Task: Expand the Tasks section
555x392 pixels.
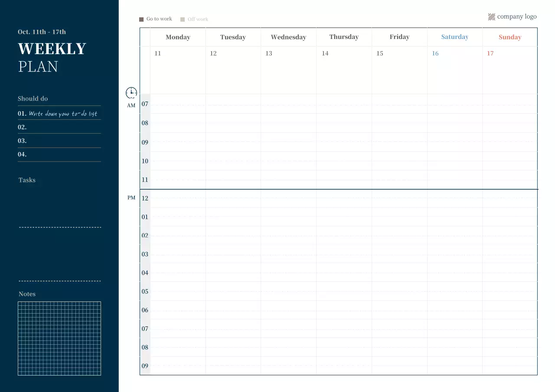Action: click(x=27, y=180)
